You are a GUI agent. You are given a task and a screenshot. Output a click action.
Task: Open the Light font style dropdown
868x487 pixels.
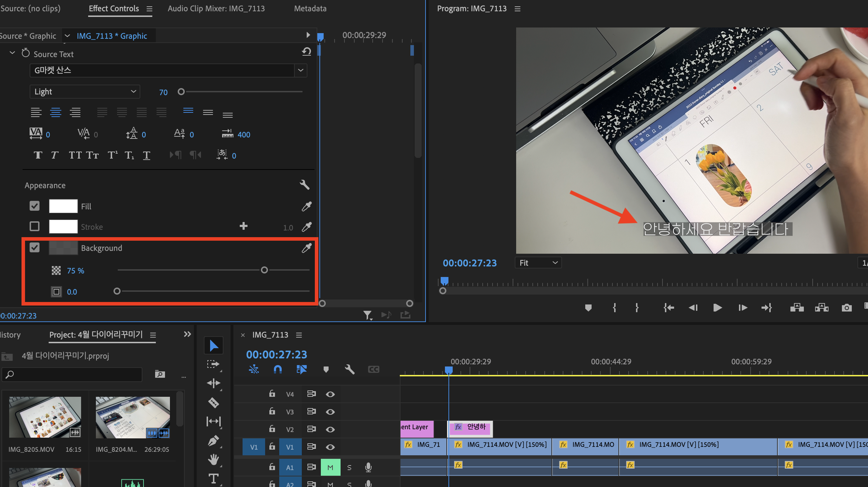coord(85,92)
